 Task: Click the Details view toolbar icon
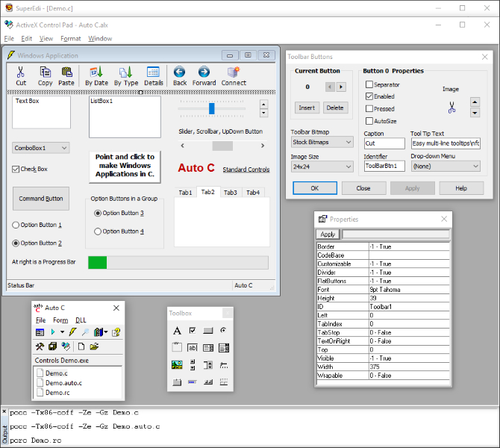pyautogui.click(x=154, y=72)
